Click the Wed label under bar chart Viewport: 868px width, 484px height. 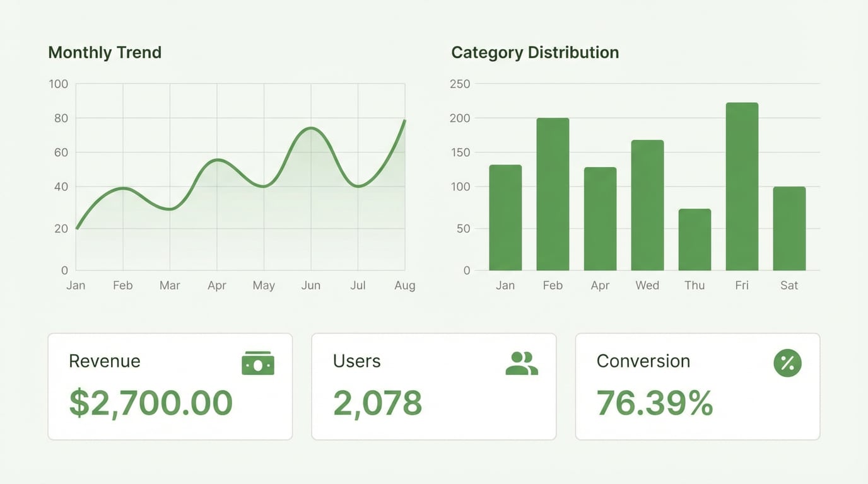tap(647, 285)
